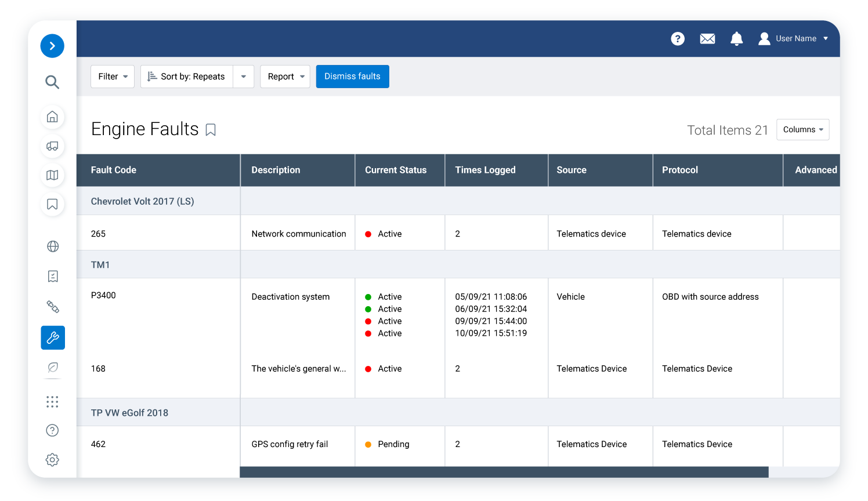Click the Dismiss faults button

click(352, 76)
